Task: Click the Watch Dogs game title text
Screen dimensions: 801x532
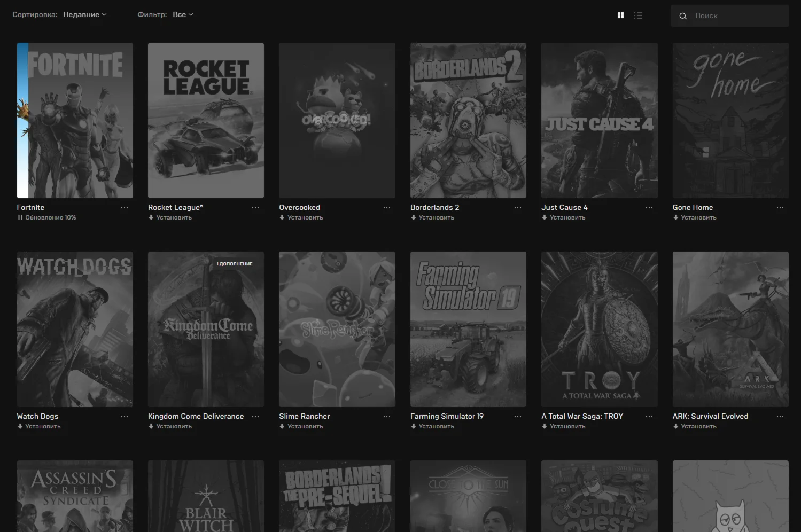Action: click(x=37, y=416)
